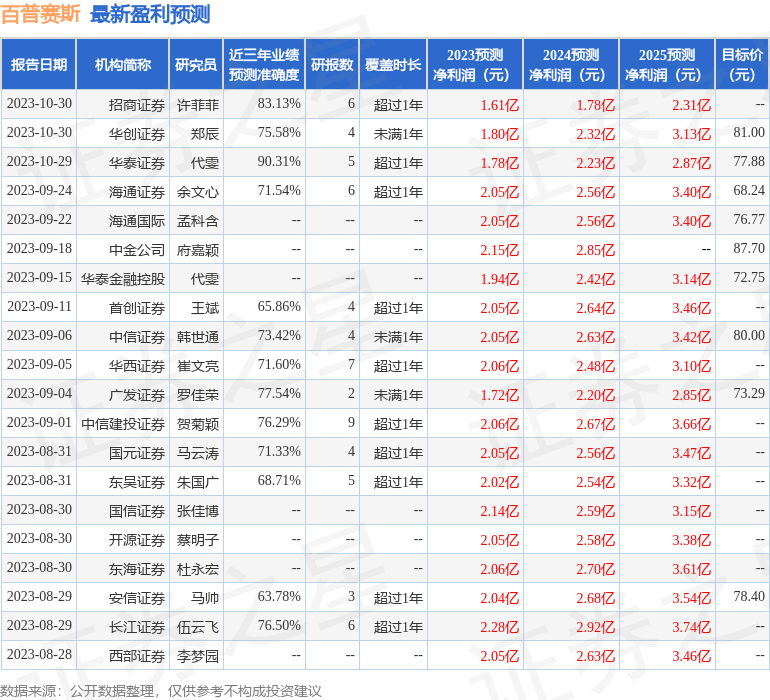
Task: Select the 机构简称 column header
Action: tap(123, 65)
